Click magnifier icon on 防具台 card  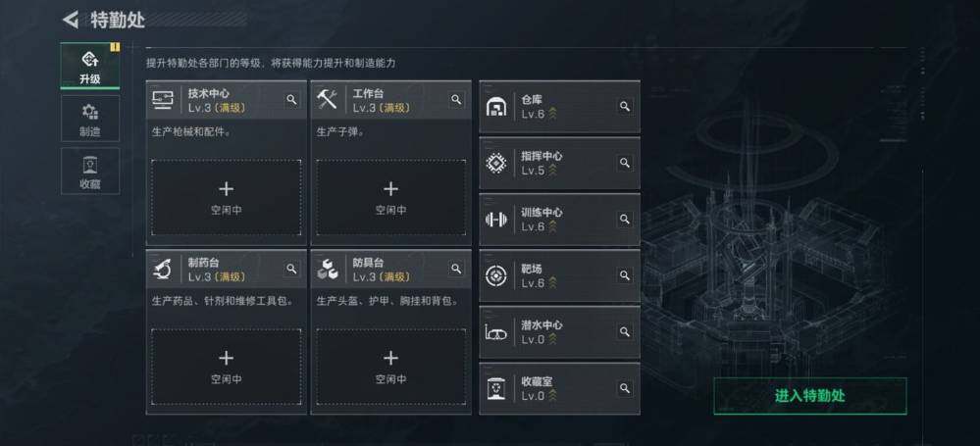pos(456,268)
